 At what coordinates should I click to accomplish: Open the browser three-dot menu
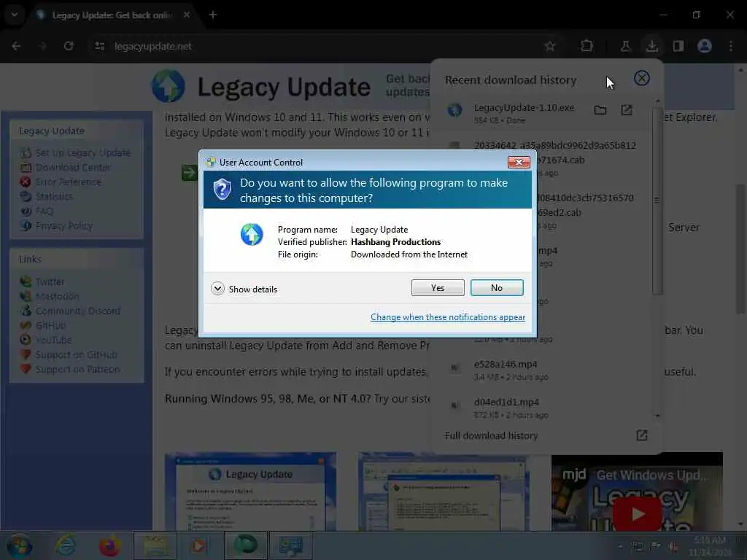click(731, 46)
